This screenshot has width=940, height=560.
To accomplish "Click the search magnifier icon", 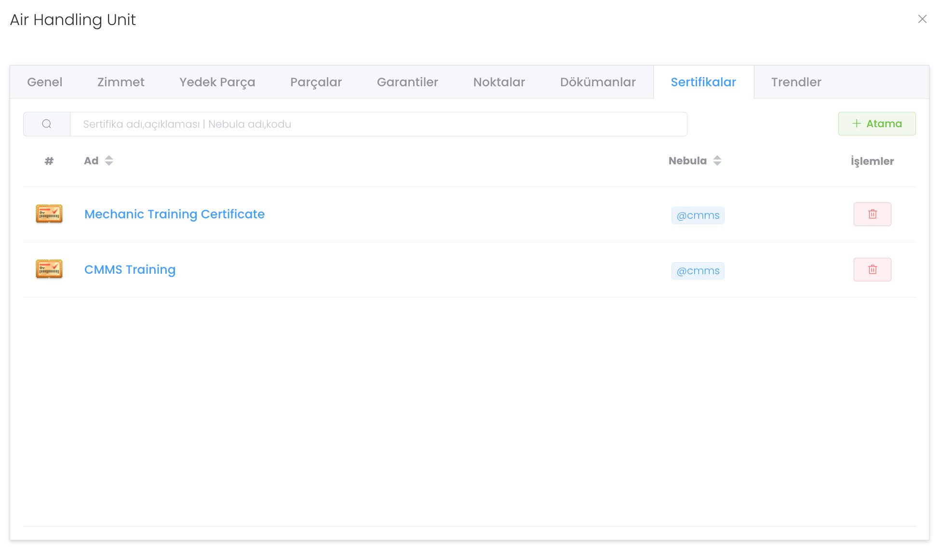I will pyautogui.click(x=47, y=124).
